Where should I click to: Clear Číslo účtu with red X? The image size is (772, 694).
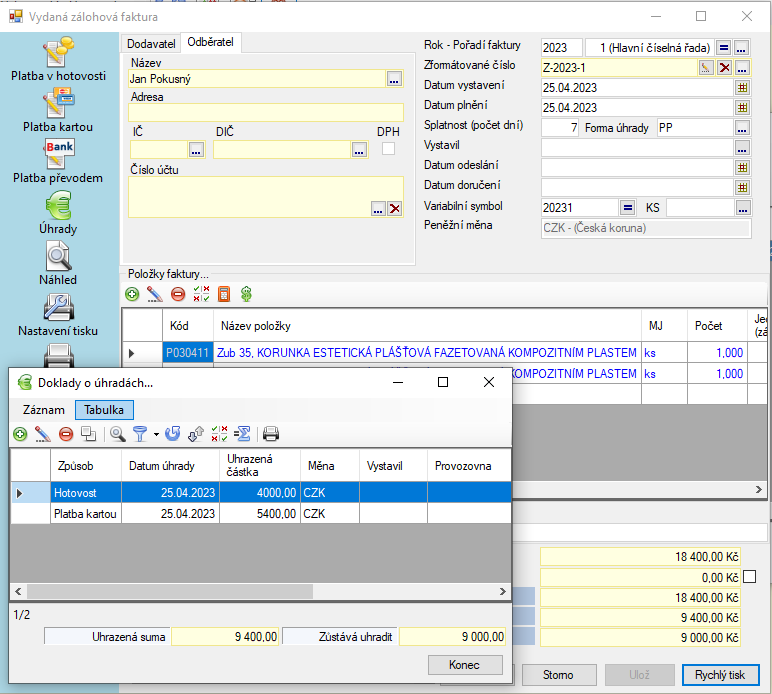point(394,209)
